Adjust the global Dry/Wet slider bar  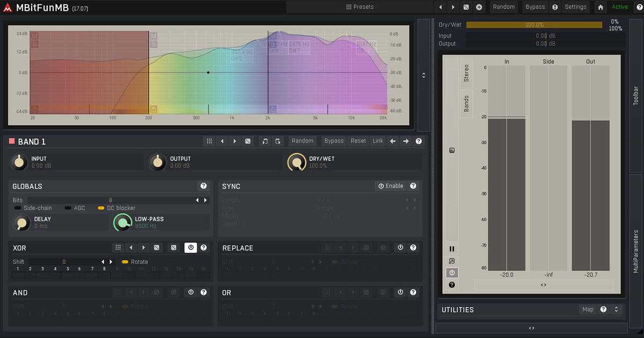pos(534,25)
